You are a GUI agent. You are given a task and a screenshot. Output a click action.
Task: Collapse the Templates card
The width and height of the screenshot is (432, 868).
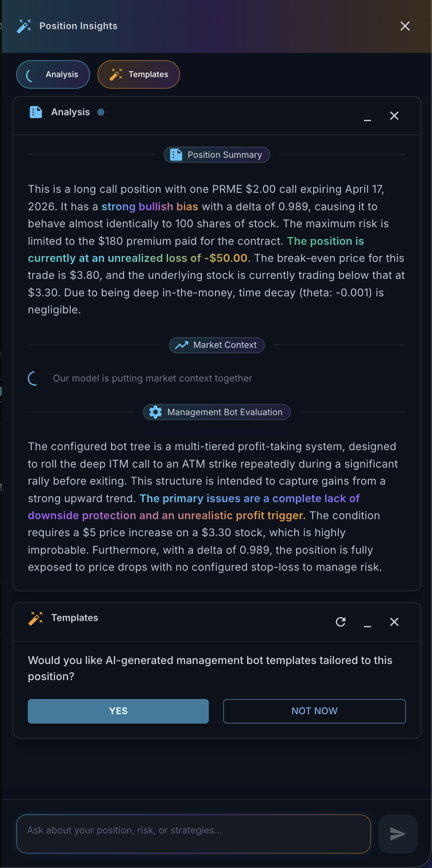tap(367, 622)
